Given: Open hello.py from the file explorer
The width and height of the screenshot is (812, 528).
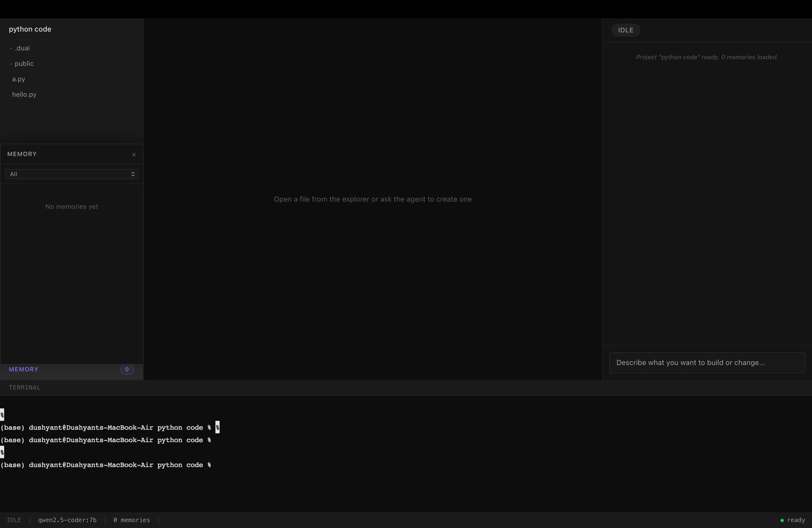Looking at the screenshot, I should coord(24,94).
